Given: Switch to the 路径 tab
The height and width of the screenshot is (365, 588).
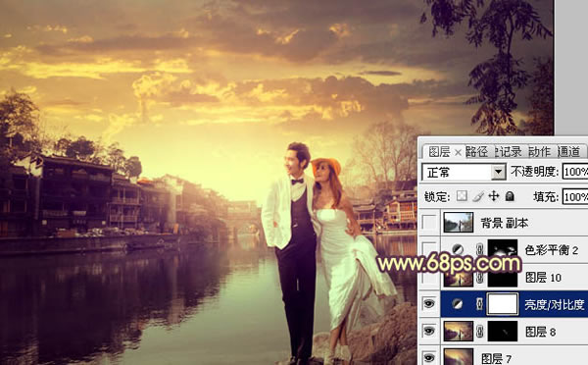Looking at the screenshot, I should click(476, 152).
